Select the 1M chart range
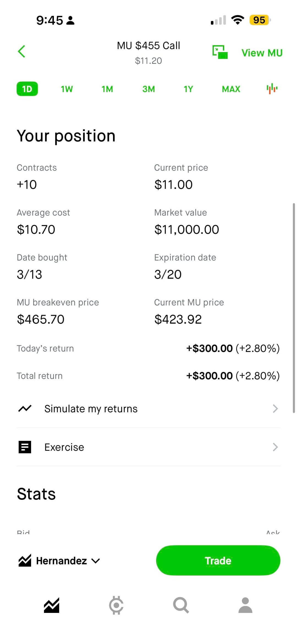This screenshot has height=644, width=297. click(x=107, y=89)
